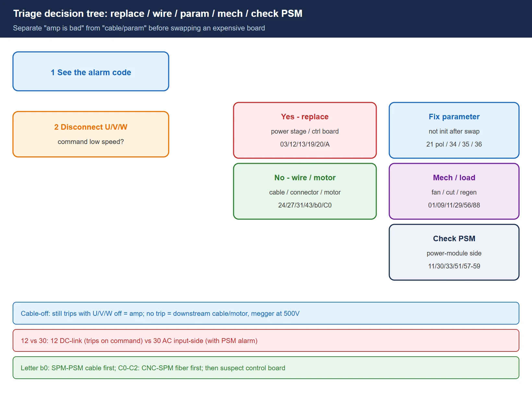Click the 'Mech / load' heading
Screen dimensions: 532x415
pyautogui.click(x=454, y=178)
